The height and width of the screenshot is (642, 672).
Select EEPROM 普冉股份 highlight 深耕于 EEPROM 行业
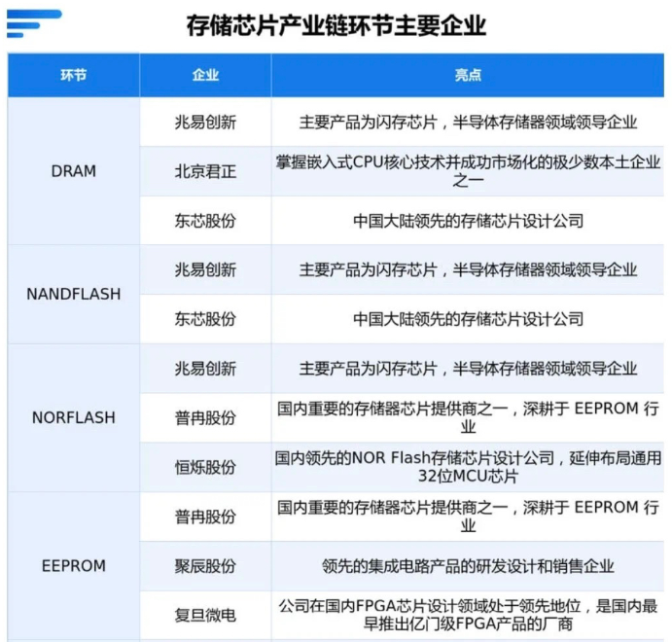468,516
